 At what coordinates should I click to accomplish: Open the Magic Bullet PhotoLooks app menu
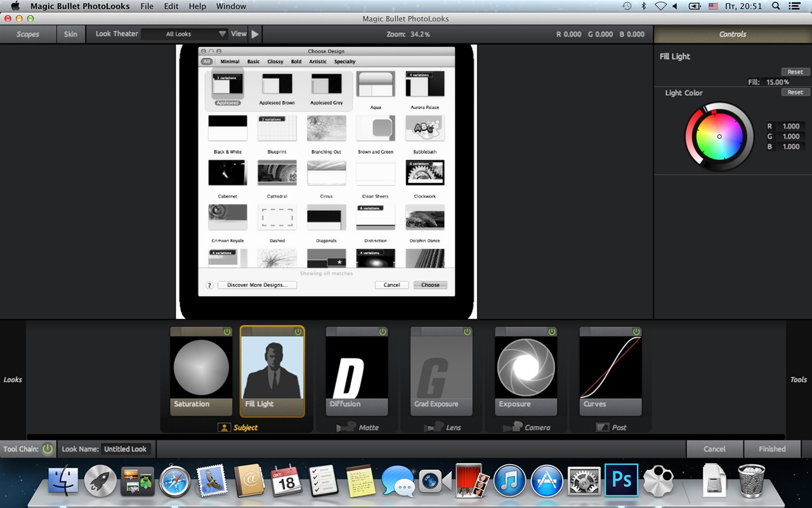pyautogui.click(x=80, y=6)
